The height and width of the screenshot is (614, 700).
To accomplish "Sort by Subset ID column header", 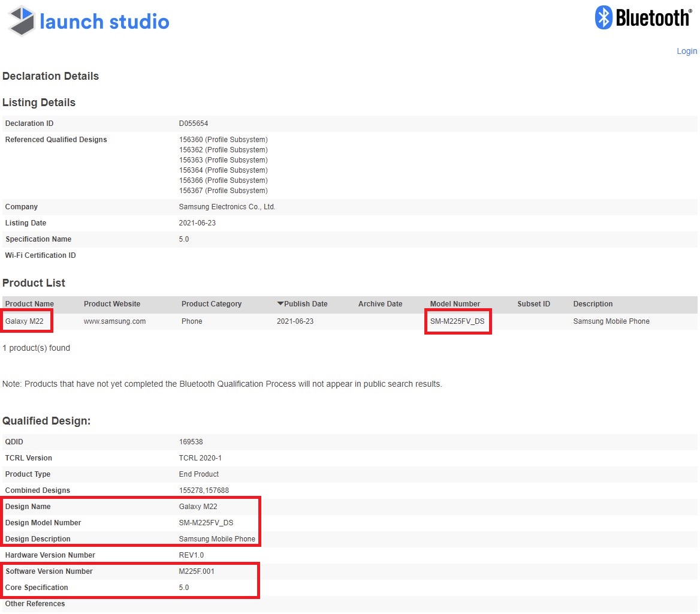I will pyautogui.click(x=533, y=304).
